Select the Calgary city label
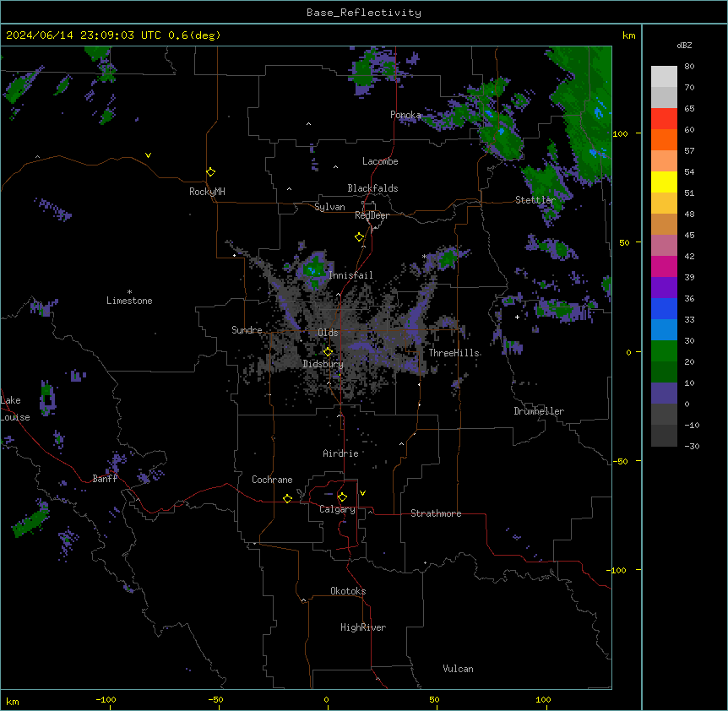 pos(337,509)
